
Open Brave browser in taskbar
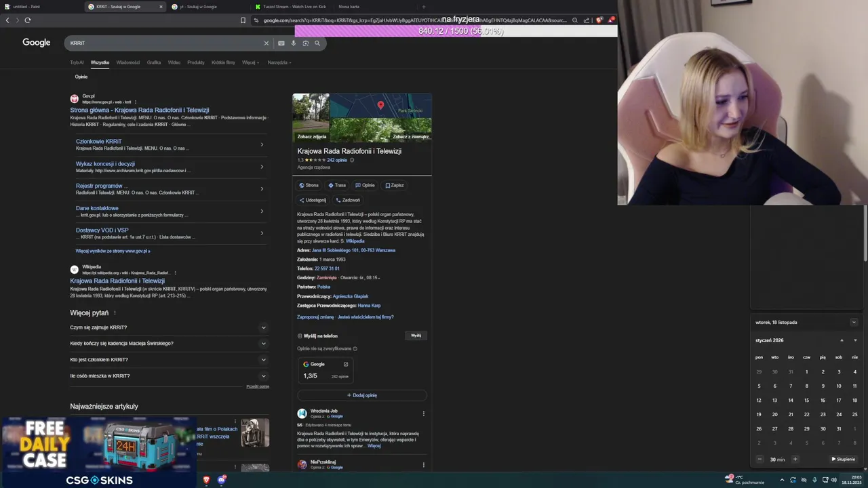(206, 480)
